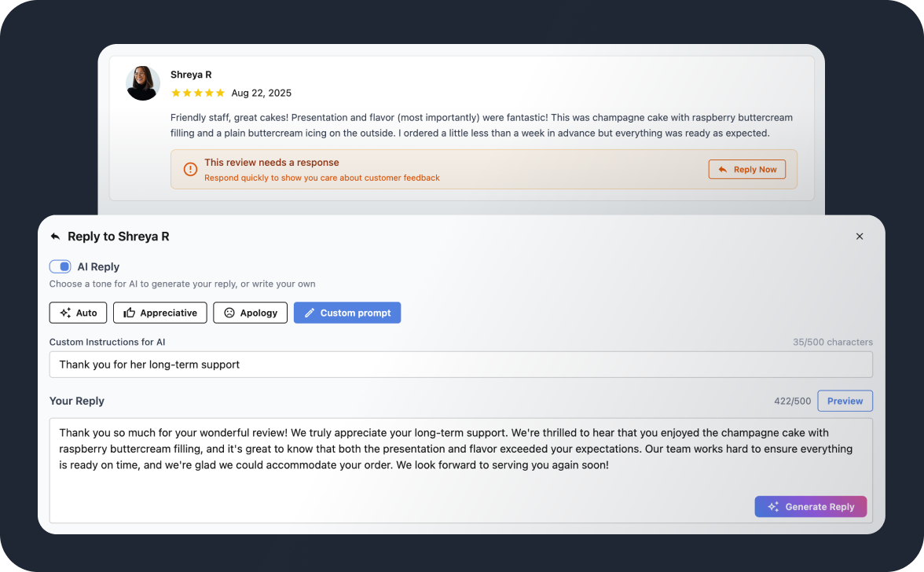Open the Preview of your reply
The height and width of the screenshot is (572, 924).
[x=845, y=401]
